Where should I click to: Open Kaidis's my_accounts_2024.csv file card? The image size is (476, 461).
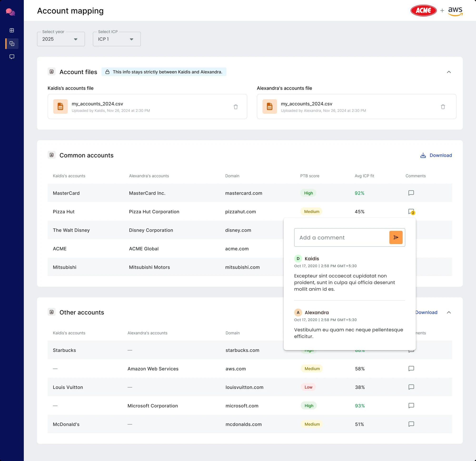coord(147,106)
